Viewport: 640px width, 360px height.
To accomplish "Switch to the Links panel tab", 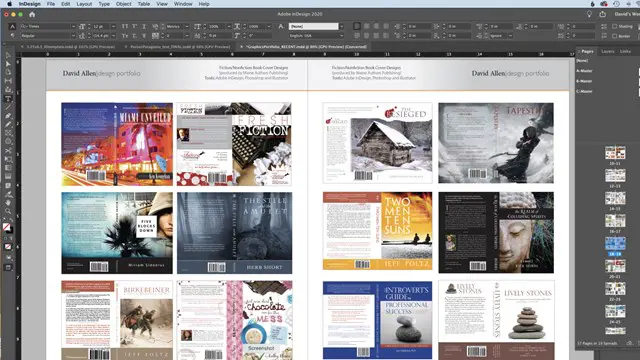I will pyautogui.click(x=625, y=51).
